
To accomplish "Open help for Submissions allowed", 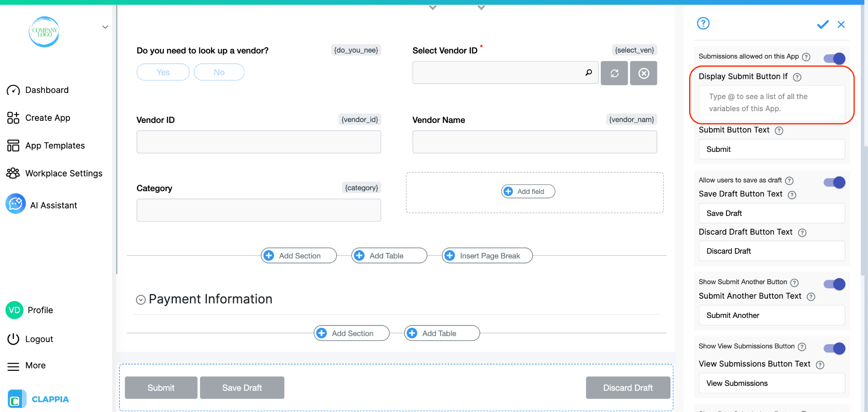I will pos(807,57).
